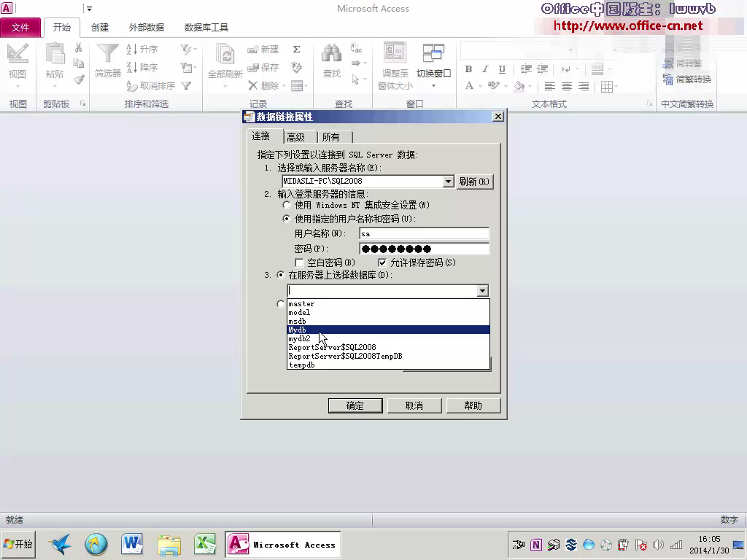Open Excel from the taskbar

(205, 544)
